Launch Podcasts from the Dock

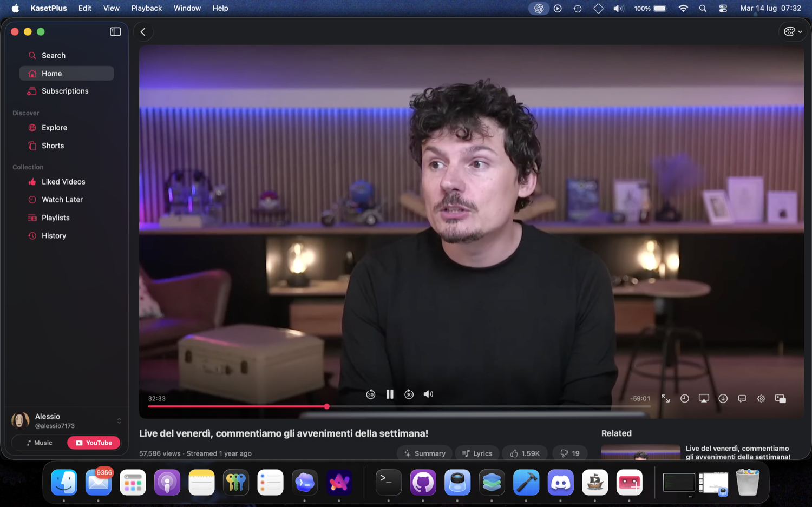pyautogui.click(x=167, y=482)
